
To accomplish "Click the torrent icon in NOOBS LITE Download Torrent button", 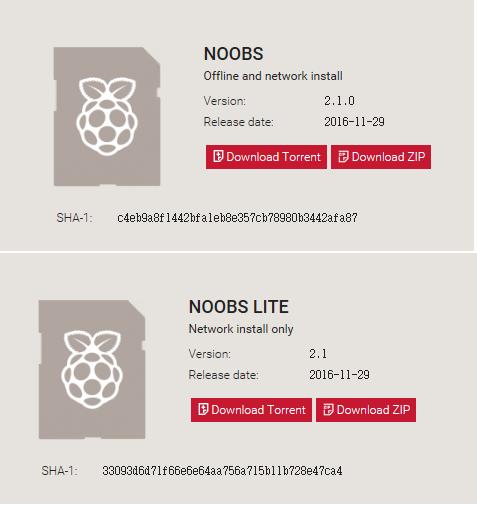I will 203,409.
